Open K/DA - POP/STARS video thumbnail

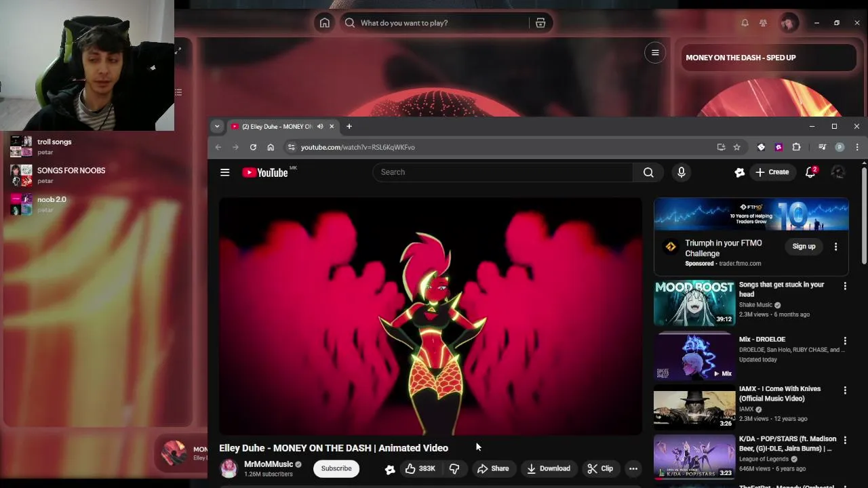point(694,457)
